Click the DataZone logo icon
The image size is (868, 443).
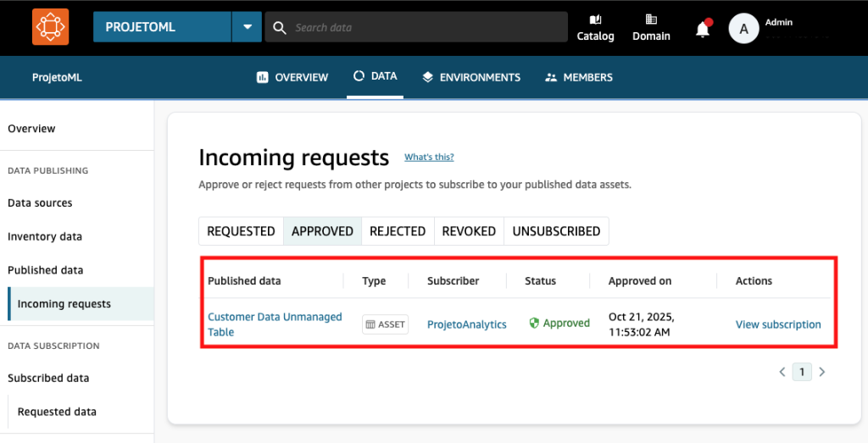pyautogui.click(x=50, y=27)
